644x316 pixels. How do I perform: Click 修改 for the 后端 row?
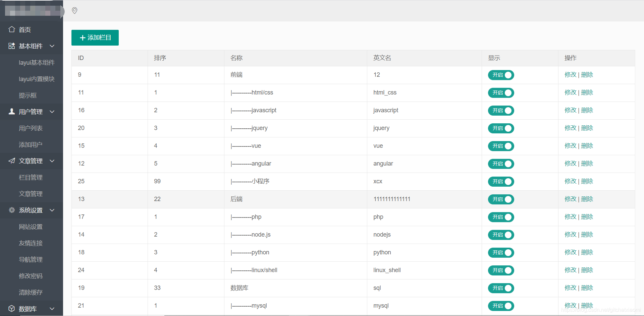pyautogui.click(x=570, y=199)
